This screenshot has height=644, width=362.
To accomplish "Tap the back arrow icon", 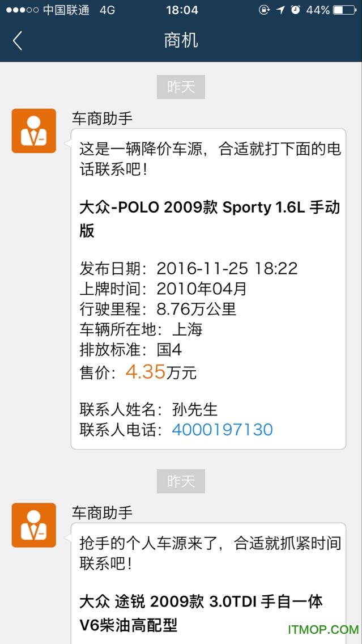I will (x=17, y=40).
